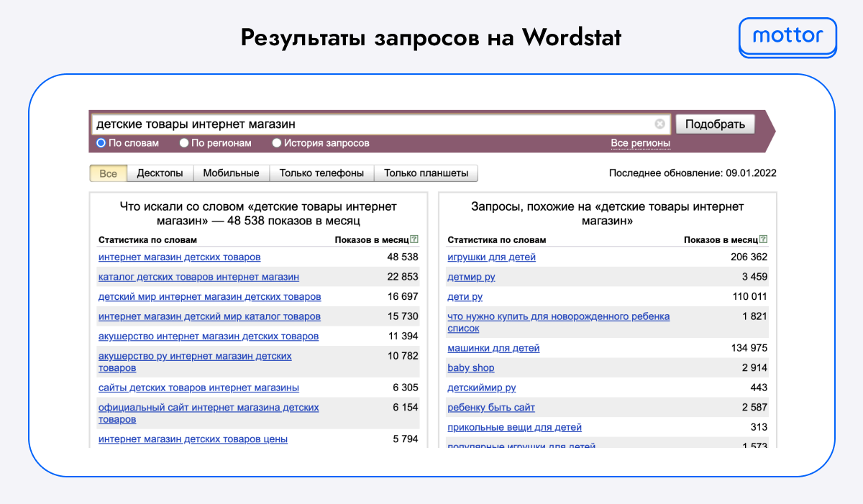
Task: Open help icon beside right 'Показов в месяц'
Action: (763, 239)
